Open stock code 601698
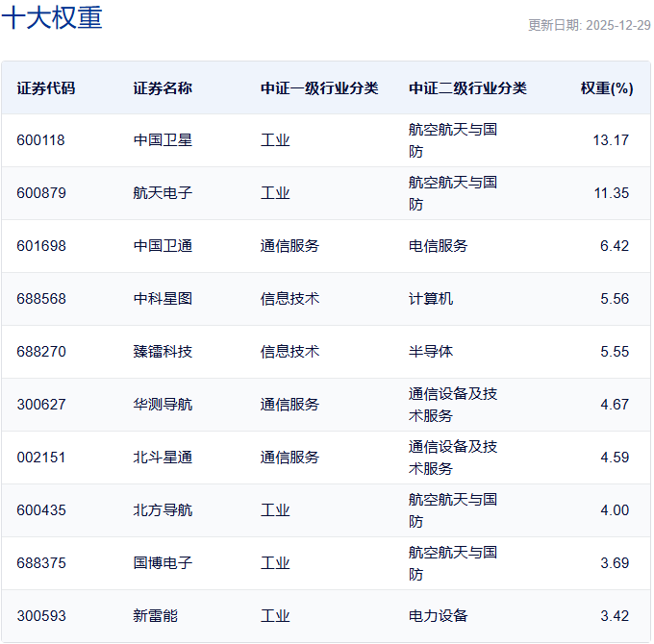The image size is (654, 644). (x=40, y=246)
